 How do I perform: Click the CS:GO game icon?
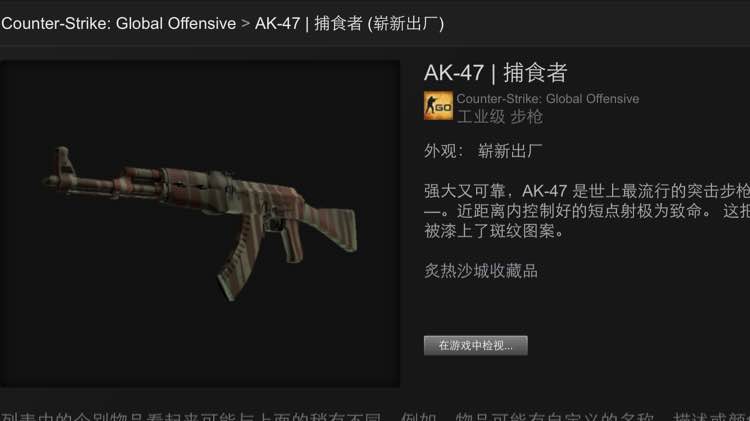(438, 106)
